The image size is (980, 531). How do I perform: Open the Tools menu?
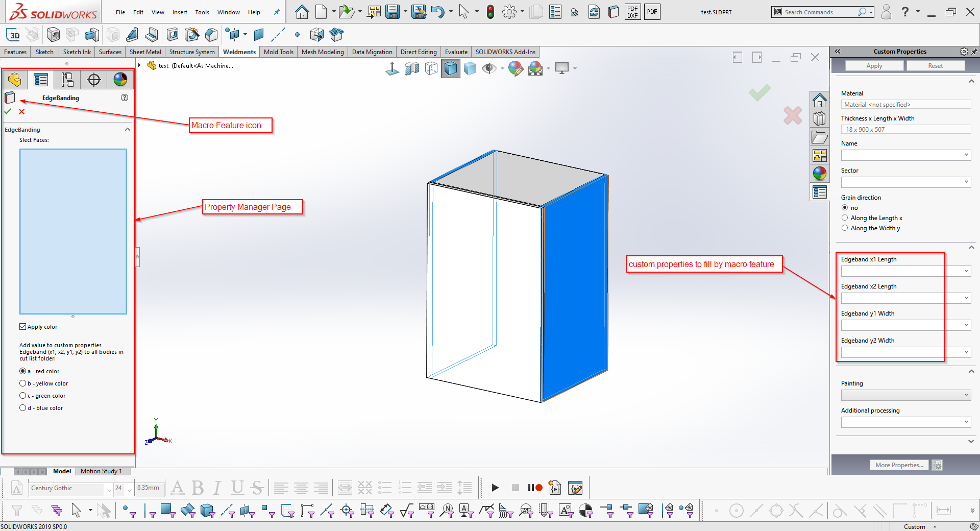(x=202, y=12)
